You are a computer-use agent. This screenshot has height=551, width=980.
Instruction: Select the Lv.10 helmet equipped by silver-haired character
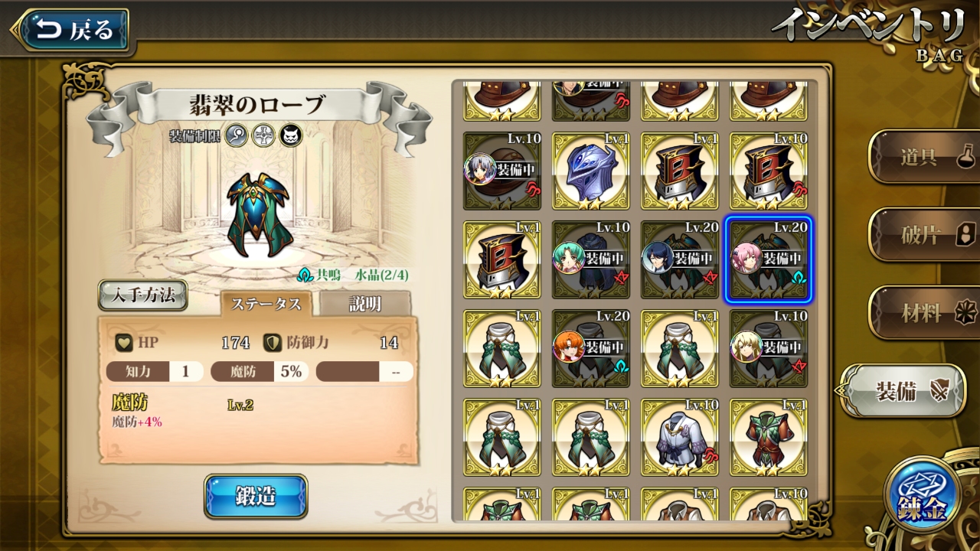(501, 171)
